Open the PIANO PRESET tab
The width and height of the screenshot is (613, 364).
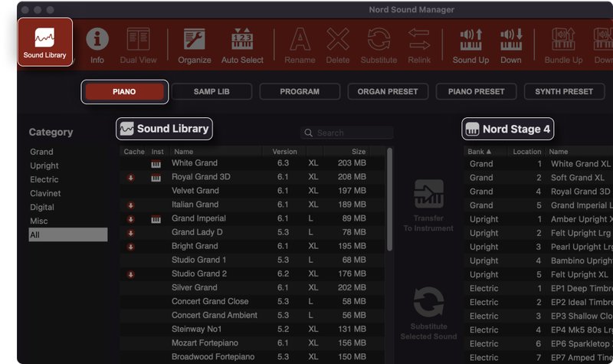point(476,92)
